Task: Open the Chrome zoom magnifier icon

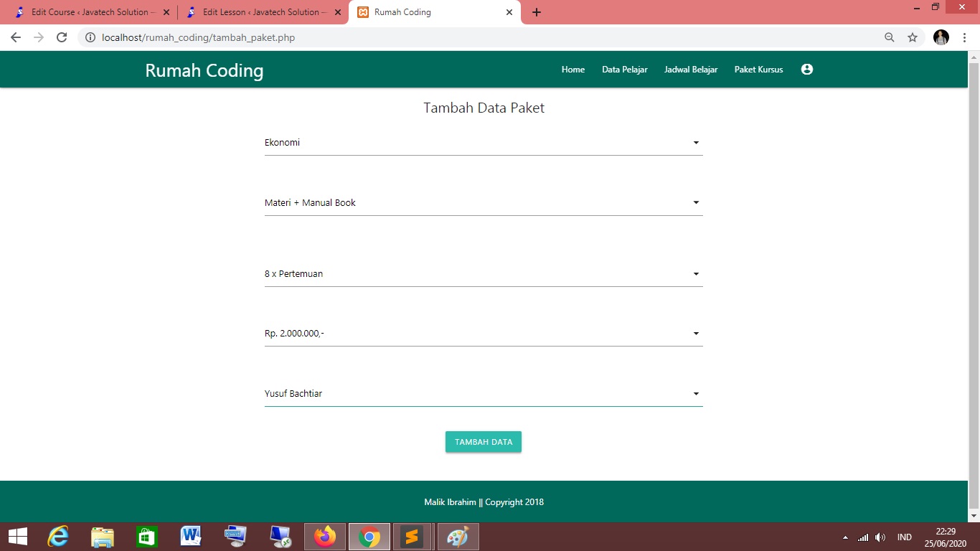Action: (x=890, y=37)
